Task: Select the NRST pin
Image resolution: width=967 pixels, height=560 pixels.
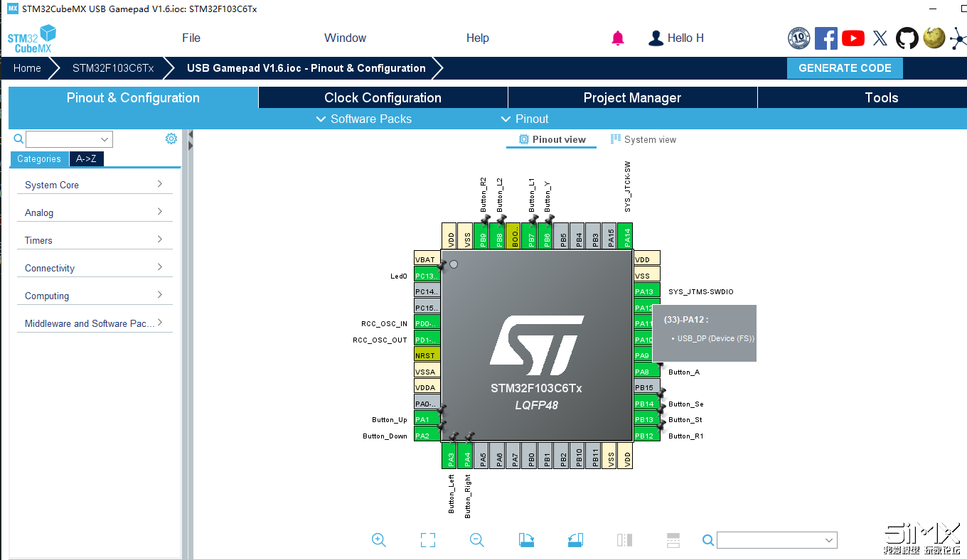Action: point(427,355)
